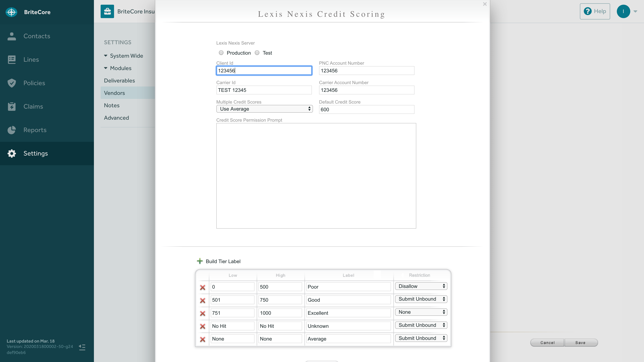Open the Claims menu item
644x362 pixels.
click(x=47, y=106)
